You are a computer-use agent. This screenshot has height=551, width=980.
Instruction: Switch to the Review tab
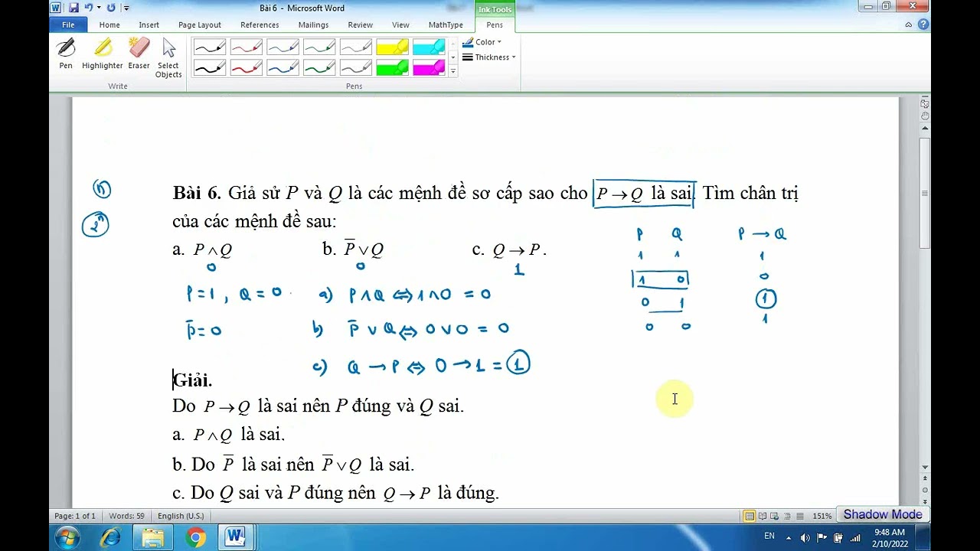point(361,24)
